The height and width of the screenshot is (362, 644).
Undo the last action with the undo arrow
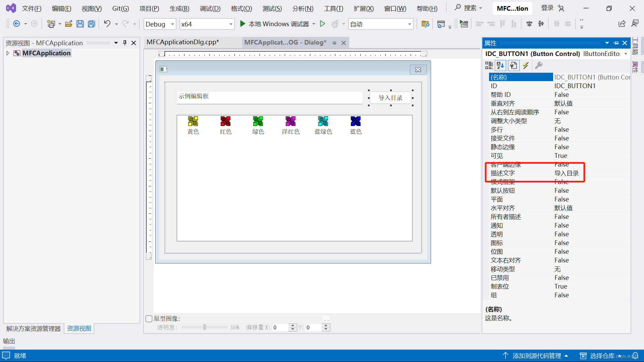tap(107, 23)
